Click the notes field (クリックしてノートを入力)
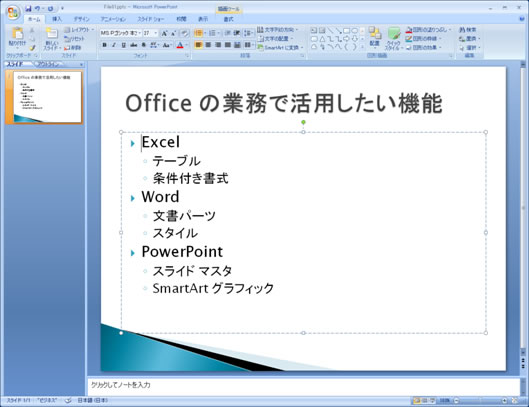Viewport: 529px width, 407px height. pyautogui.click(x=303, y=386)
